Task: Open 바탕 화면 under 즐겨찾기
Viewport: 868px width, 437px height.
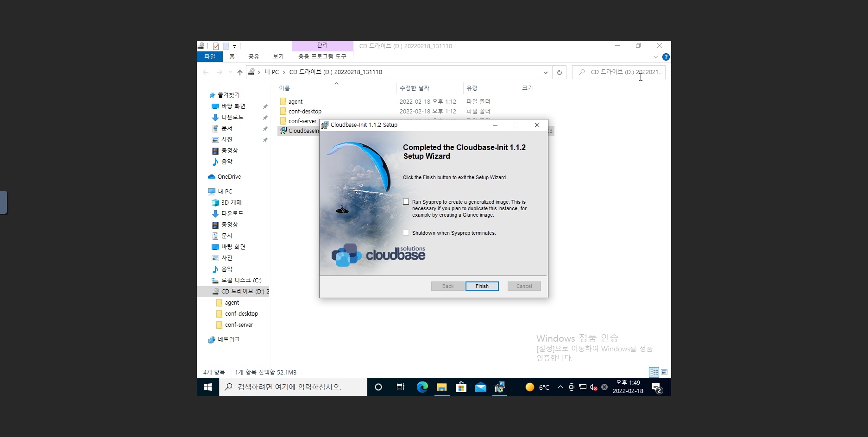Action: (233, 106)
